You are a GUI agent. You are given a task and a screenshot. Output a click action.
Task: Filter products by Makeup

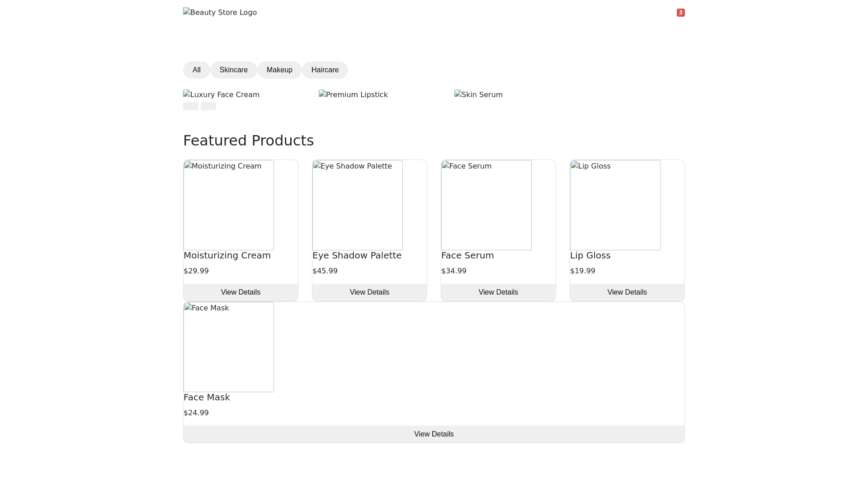coord(279,70)
